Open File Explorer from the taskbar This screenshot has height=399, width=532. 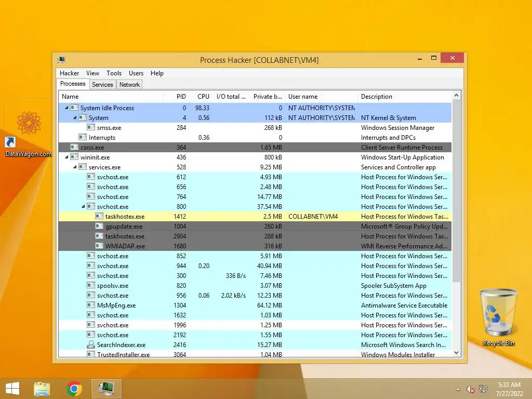[x=42, y=389]
